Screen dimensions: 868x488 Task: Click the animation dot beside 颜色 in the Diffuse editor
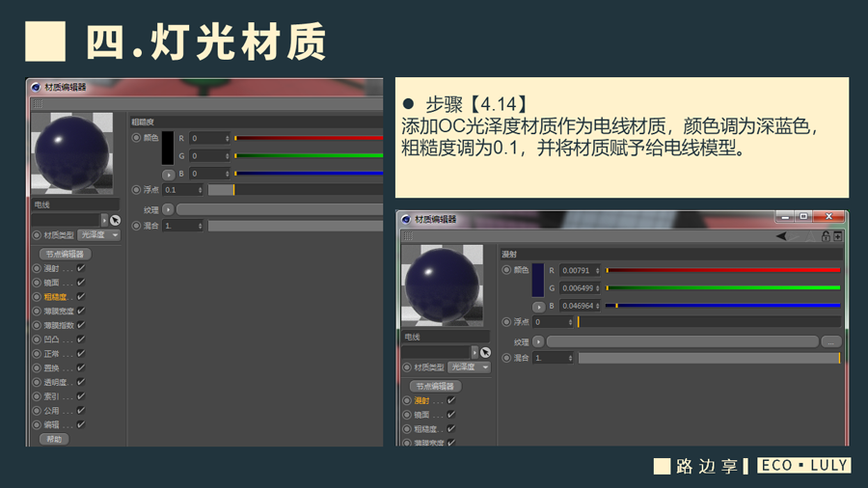tap(506, 270)
